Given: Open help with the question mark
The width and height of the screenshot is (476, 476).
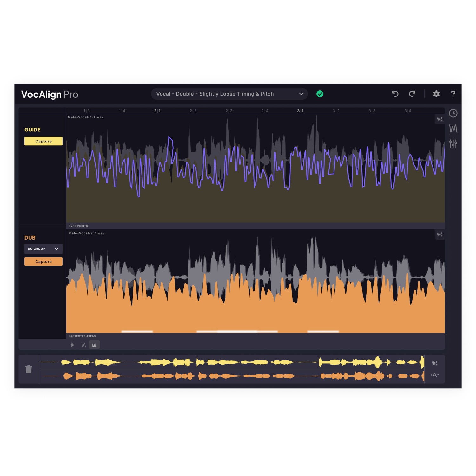Looking at the screenshot, I should [453, 94].
